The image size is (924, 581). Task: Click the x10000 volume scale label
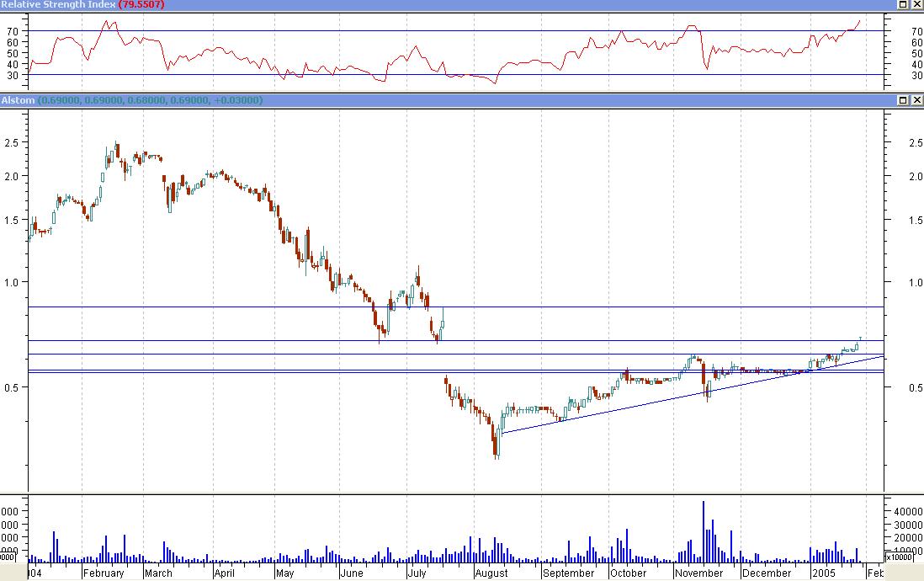(x=900, y=557)
